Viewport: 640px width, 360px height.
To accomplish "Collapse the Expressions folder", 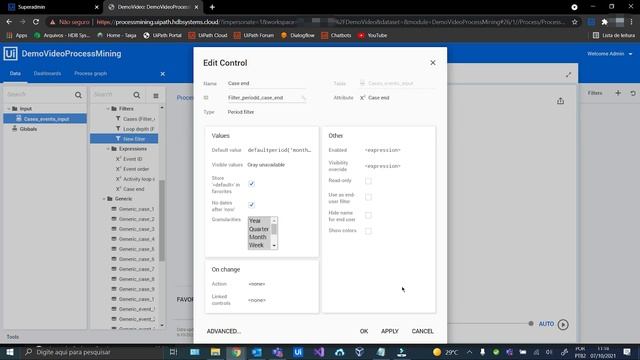I will tap(108, 149).
